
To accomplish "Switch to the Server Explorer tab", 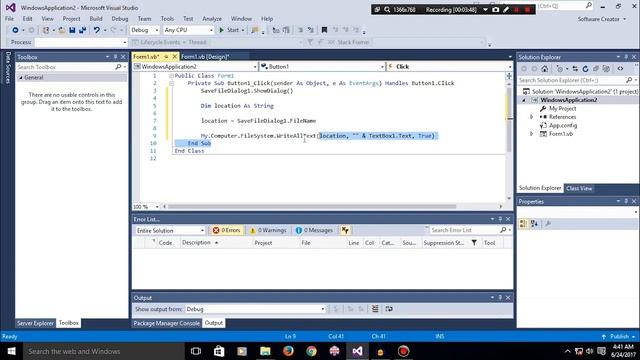I will [x=35, y=323].
